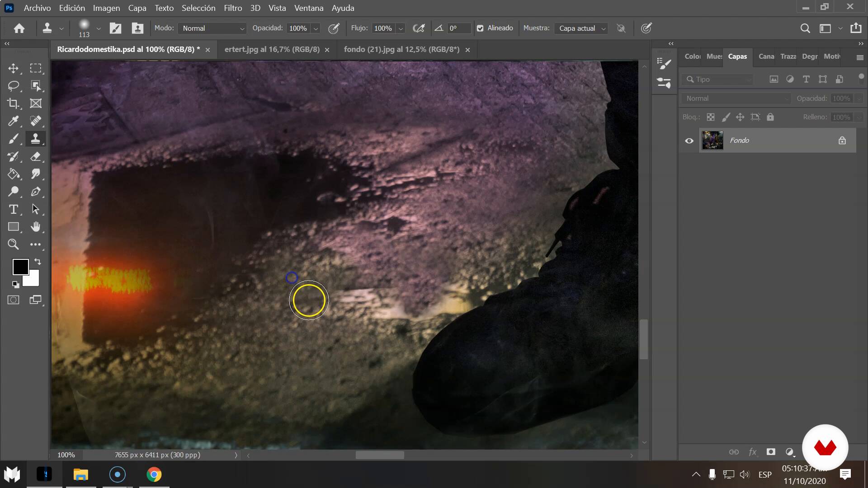This screenshot has height=488, width=868.
Task: Select the Lasso tool
Action: (13, 86)
